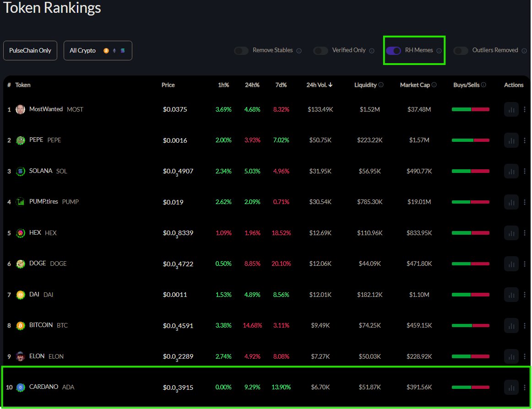
Task: Click Buys/Sells ratio bar for CARDANO
Action: [x=470, y=387]
